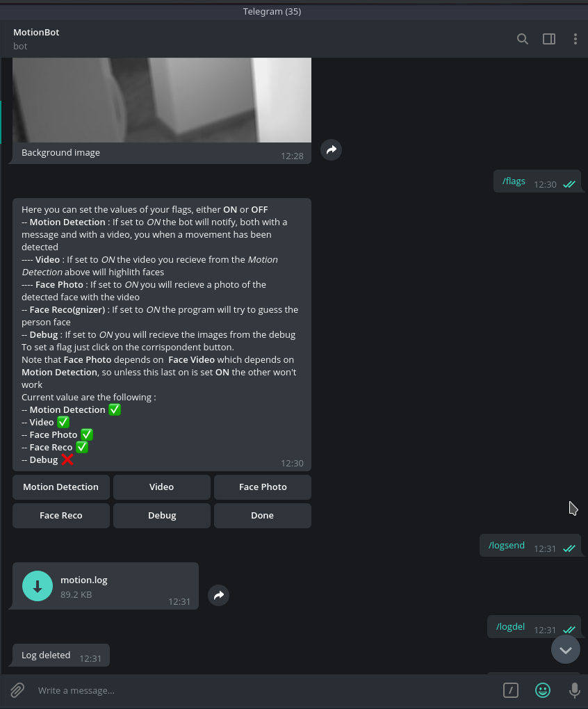Open the emoji picker smiley icon
This screenshot has height=709, width=588.
click(543, 690)
